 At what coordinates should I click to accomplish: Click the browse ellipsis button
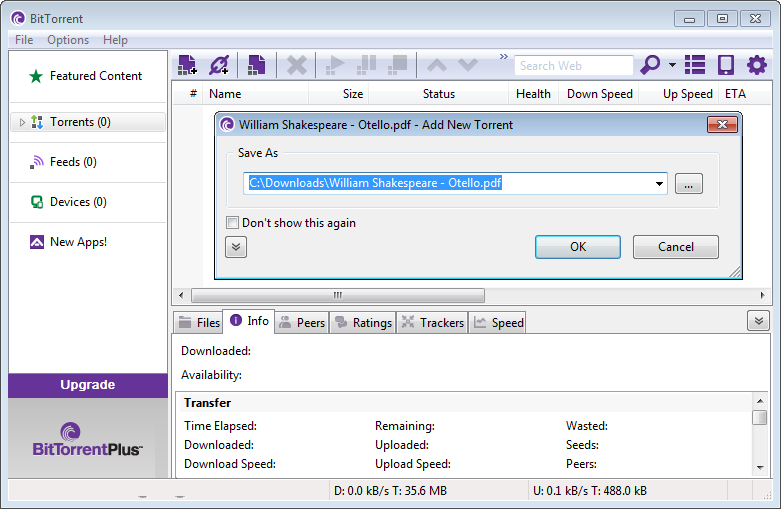pyautogui.click(x=688, y=183)
